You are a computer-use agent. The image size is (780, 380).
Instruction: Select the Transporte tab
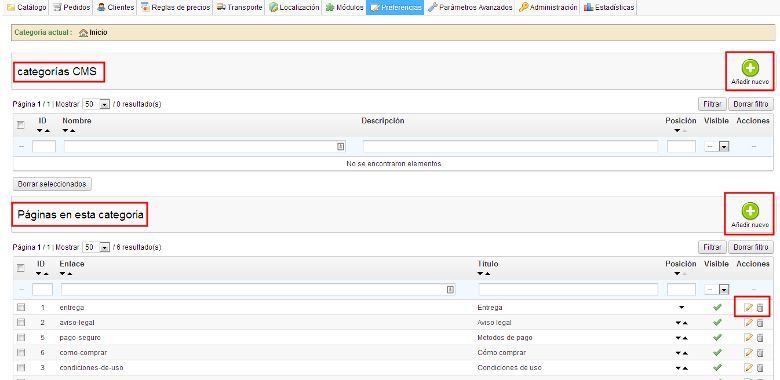coord(239,7)
